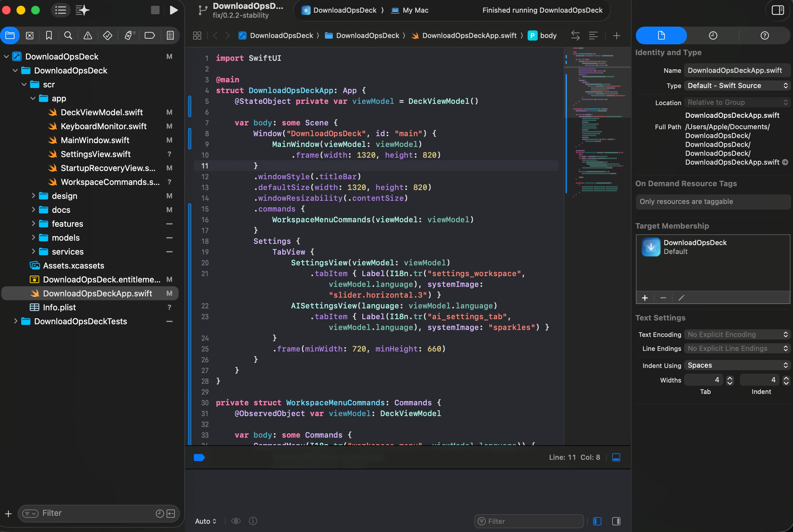Add a target membership
Image resolution: width=793 pixels, height=532 pixels.
645,298
